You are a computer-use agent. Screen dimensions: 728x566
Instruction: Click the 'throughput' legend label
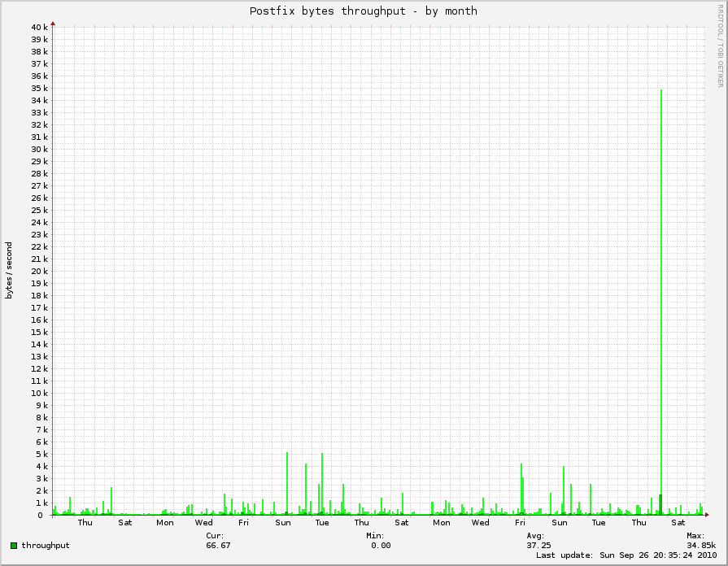tap(46, 545)
